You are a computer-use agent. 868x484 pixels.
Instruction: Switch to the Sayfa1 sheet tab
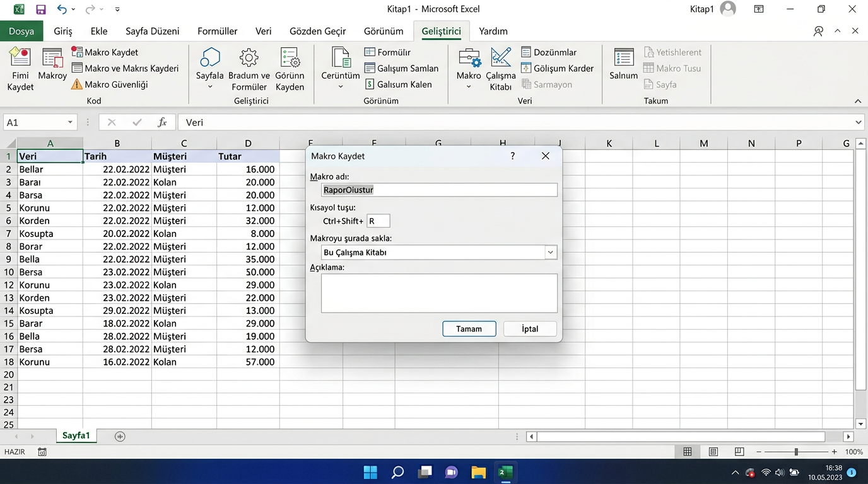coord(76,435)
